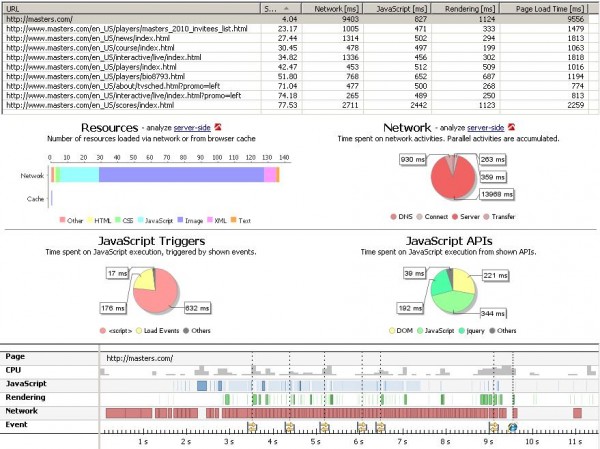Click the purple Image segment of Network bar
This screenshot has height=449, width=600.
181,175
